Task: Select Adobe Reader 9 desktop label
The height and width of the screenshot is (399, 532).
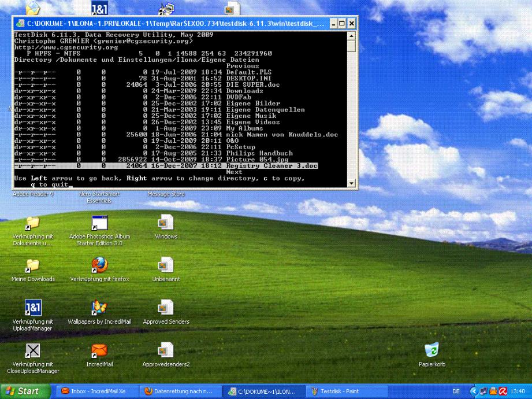Action: (33, 194)
